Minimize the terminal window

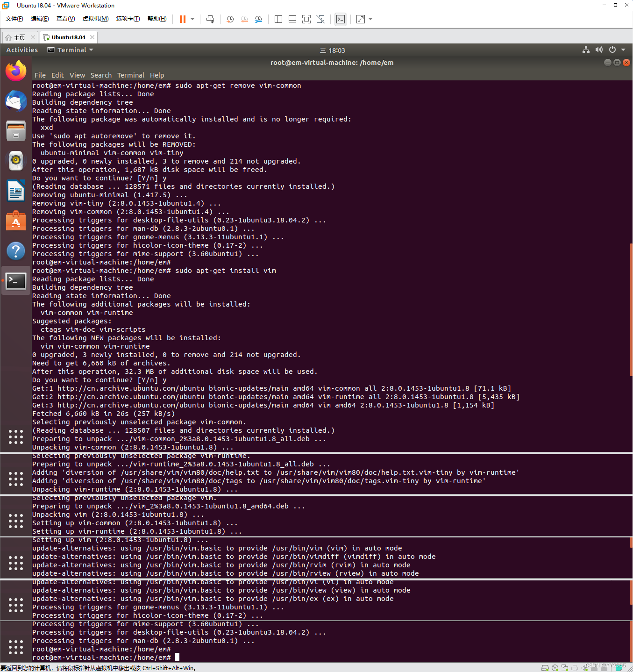pyautogui.click(x=607, y=63)
